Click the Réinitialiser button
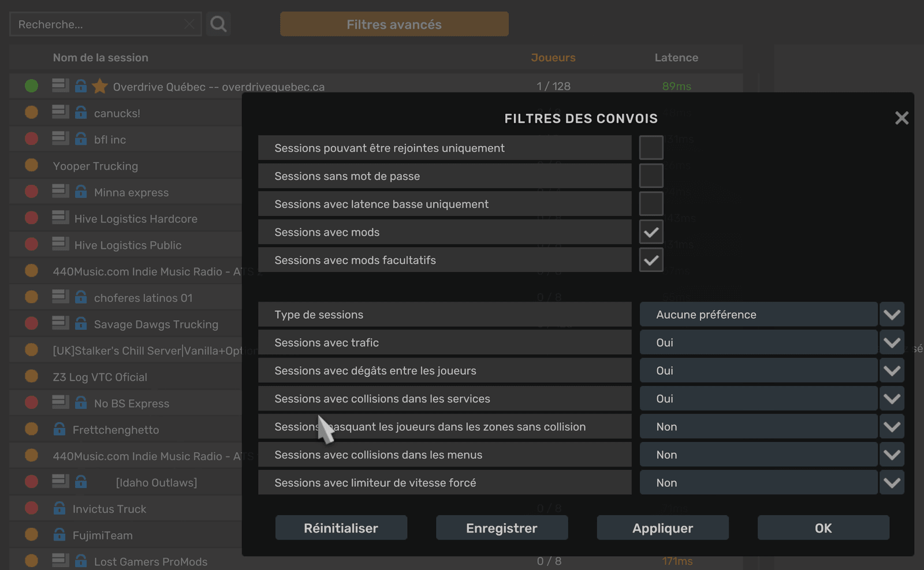The image size is (924, 570). (341, 528)
